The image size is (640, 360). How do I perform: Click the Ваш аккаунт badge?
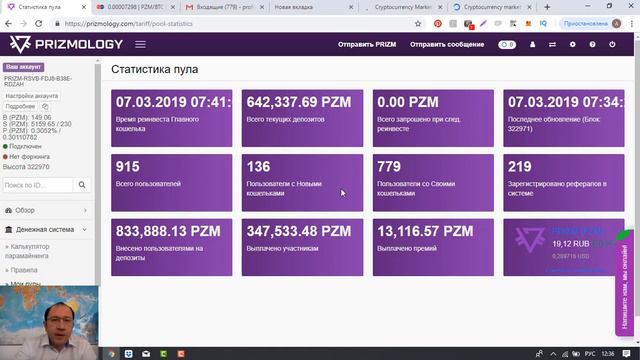[x=23, y=67]
